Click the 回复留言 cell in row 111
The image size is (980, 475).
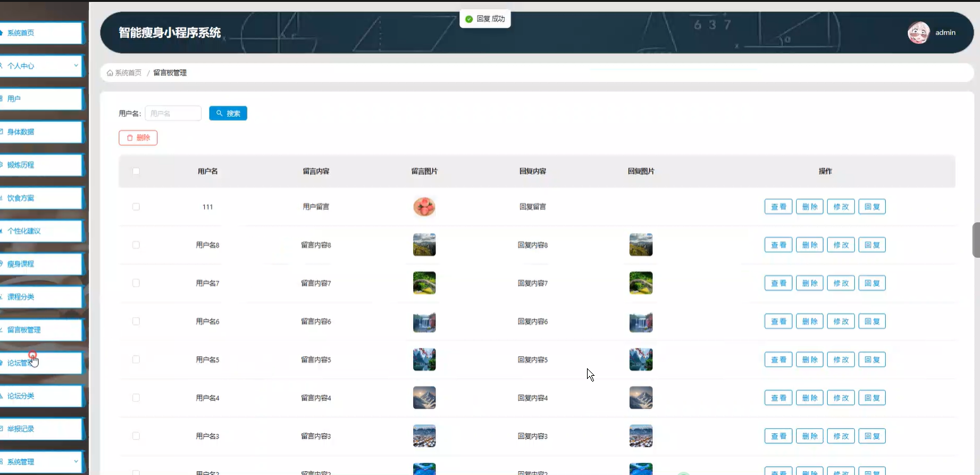point(533,207)
